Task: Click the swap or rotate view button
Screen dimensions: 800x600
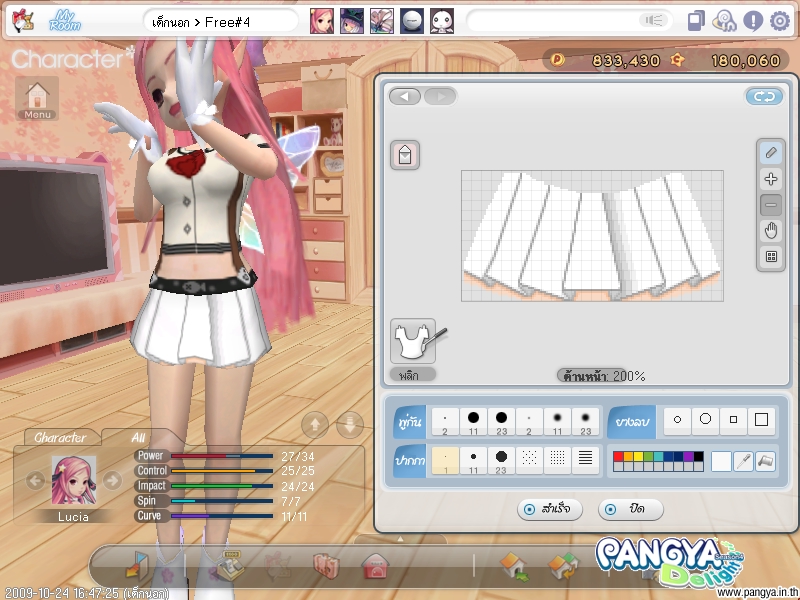Action: pos(764,96)
